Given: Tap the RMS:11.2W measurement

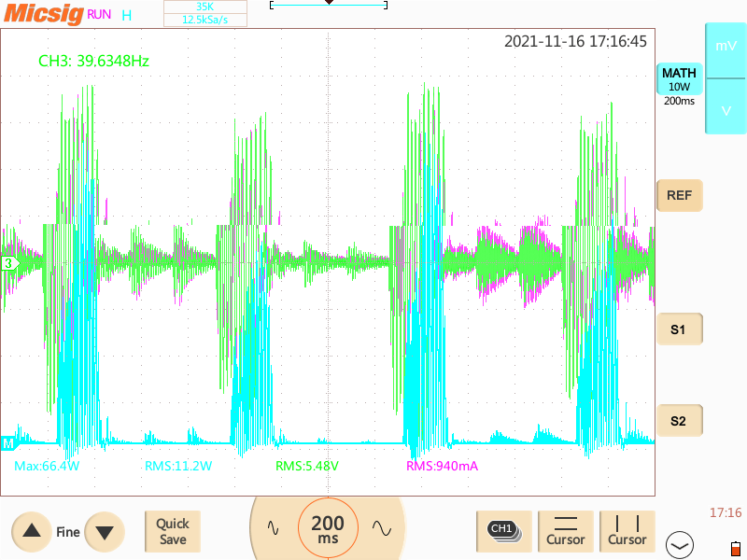Looking at the screenshot, I should click(178, 466).
